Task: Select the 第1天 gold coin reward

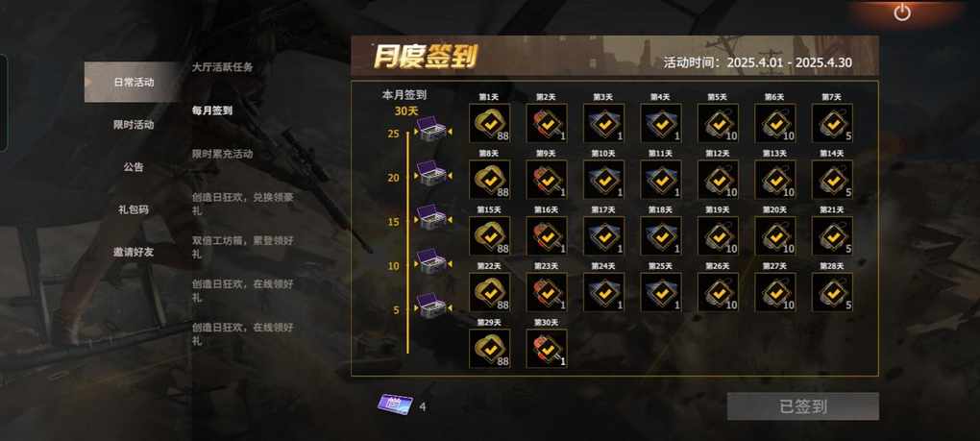Action: point(489,123)
